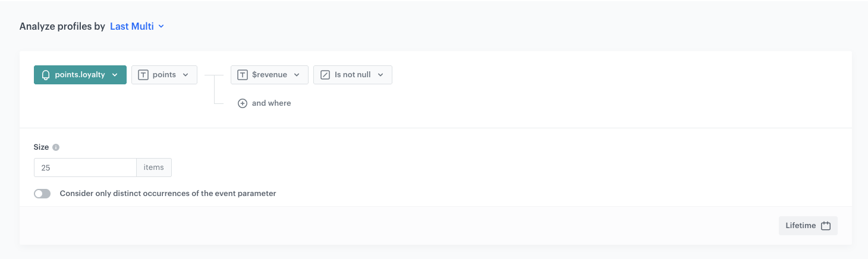Click the items unit label
This screenshot has height=259, width=868.
154,168
